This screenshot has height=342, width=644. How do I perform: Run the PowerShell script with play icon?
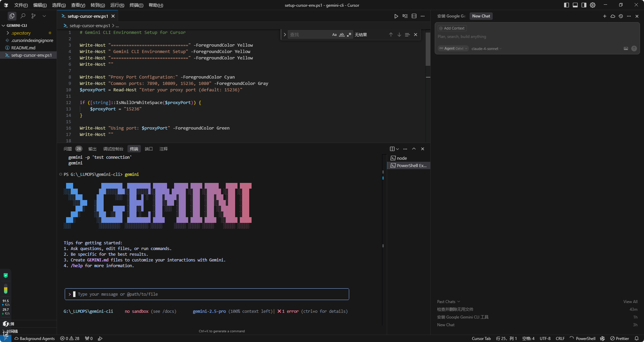click(396, 16)
